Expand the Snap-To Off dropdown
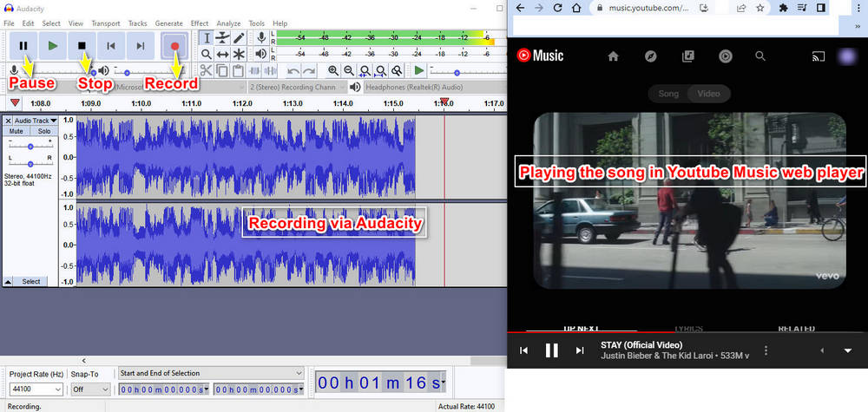Viewport: 868px width, 412px height. [x=91, y=389]
